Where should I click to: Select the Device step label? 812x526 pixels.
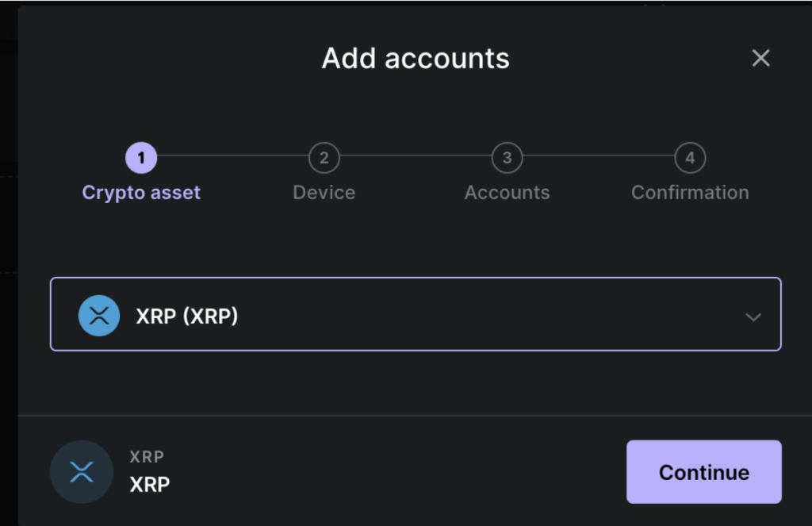point(324,192)
